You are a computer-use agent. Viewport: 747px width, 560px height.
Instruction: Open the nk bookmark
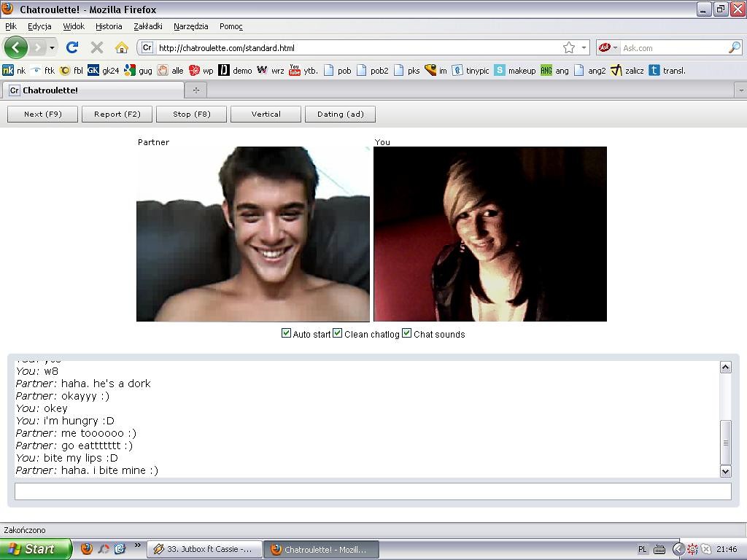[x=14, y=71]
